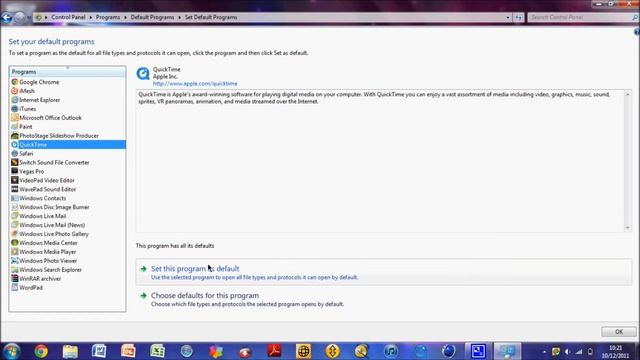Expand the address bar history dropdown
The image size is (640, 360).
(508, 18)
